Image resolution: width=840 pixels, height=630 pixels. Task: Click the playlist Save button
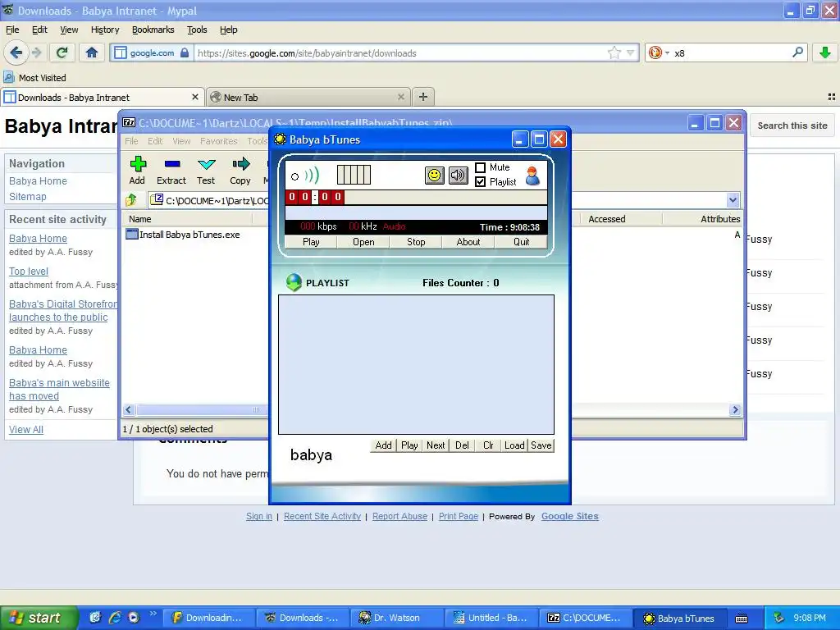coord(541,445)
